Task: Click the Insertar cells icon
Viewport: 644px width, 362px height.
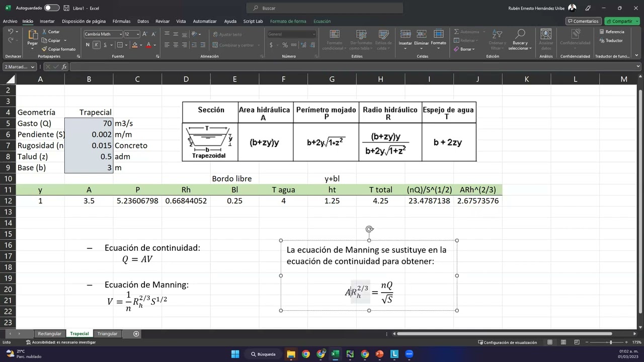Action: click(406, 34)
